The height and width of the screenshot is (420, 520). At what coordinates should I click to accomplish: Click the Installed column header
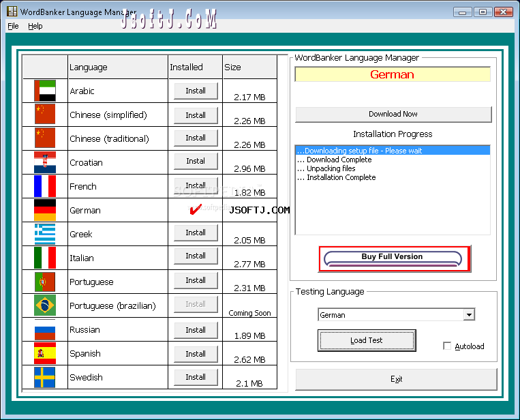(196, 67)
